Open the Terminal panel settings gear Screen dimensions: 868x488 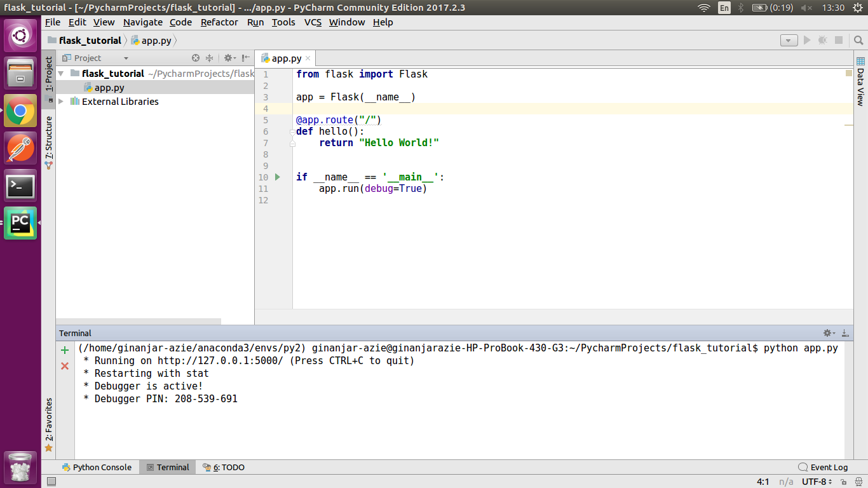(x=827, y=333)
